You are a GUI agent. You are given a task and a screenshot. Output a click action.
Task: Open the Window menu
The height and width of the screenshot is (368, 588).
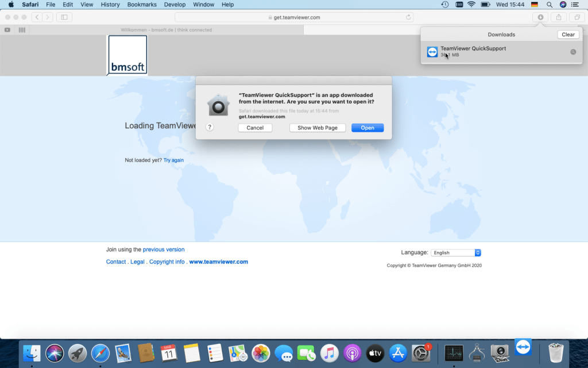204,5
